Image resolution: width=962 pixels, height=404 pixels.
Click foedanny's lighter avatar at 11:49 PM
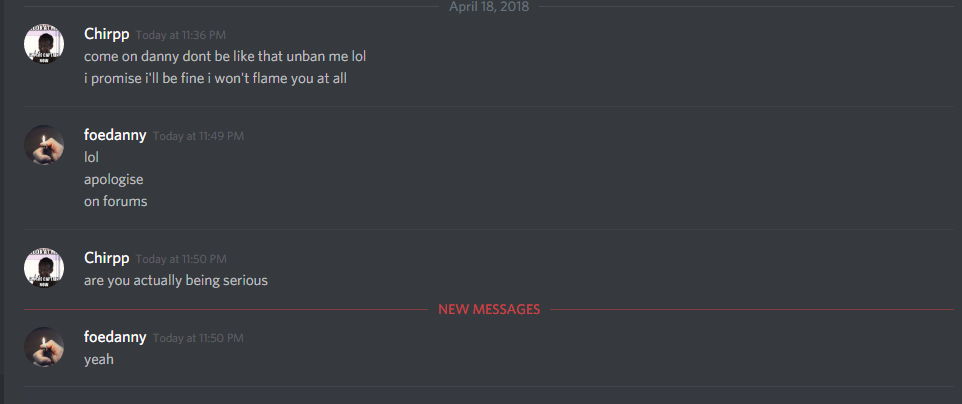tap(44, 145)
